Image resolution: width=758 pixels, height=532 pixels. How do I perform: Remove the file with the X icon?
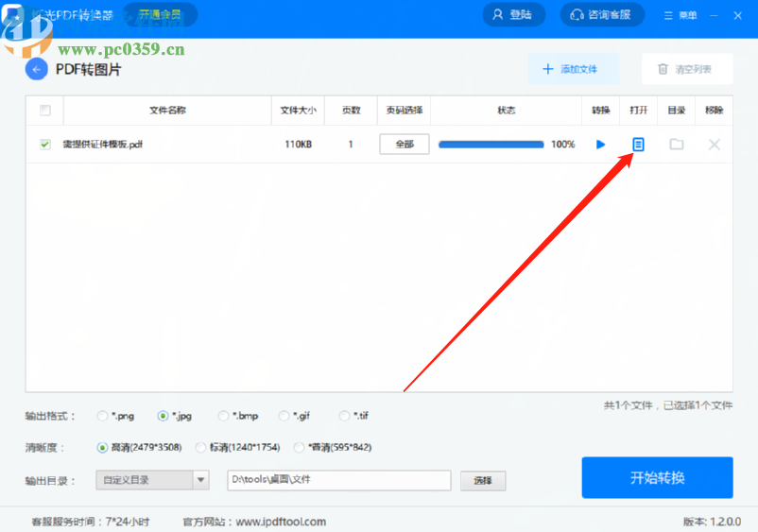(x=714, y=145)
